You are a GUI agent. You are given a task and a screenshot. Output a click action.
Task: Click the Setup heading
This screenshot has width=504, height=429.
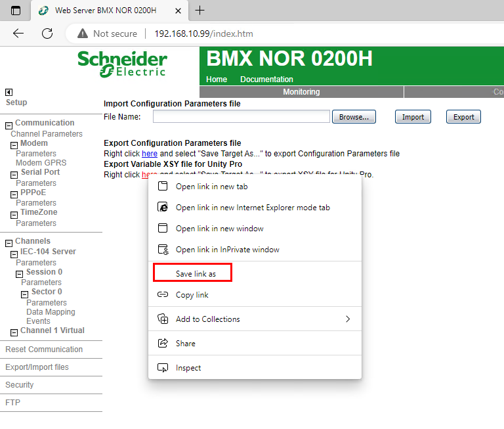click(x=16, y=102)
